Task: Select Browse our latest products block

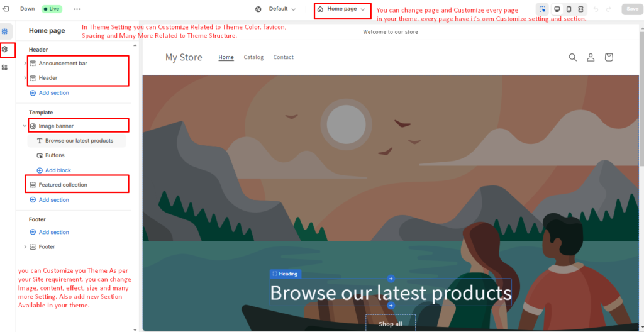Action: pyautogui.click(x=77, y=140)
